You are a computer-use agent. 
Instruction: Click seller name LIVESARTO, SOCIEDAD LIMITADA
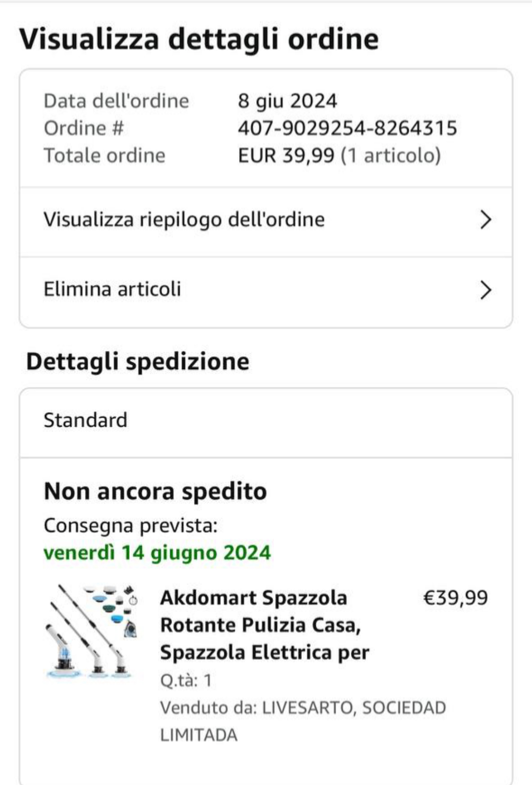click(x=303, y=721)
